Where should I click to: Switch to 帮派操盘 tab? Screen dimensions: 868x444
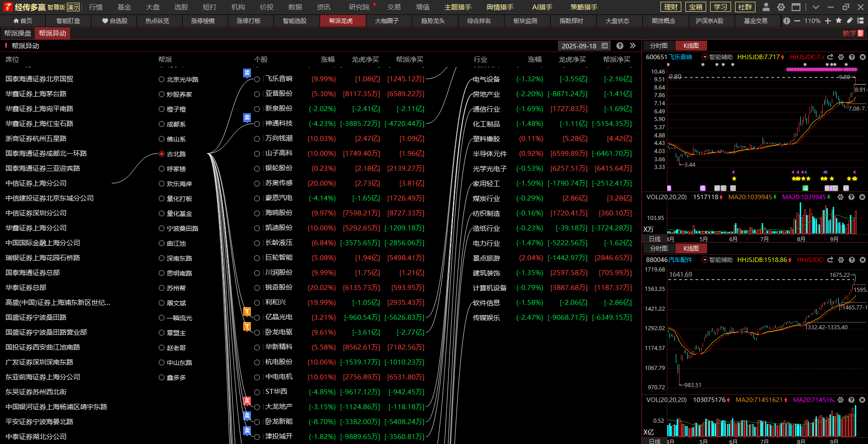tap(18, 33)
